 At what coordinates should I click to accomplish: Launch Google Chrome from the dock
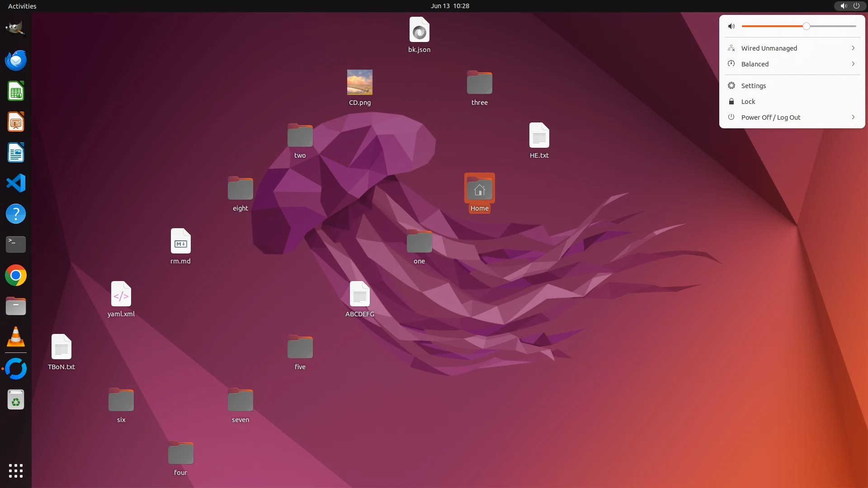pos(16,275)
